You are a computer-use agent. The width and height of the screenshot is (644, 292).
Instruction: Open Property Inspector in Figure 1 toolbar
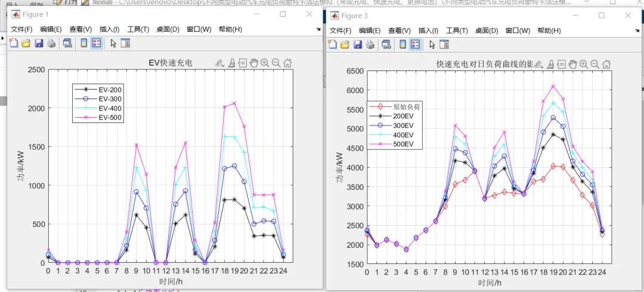pos(125,43)
